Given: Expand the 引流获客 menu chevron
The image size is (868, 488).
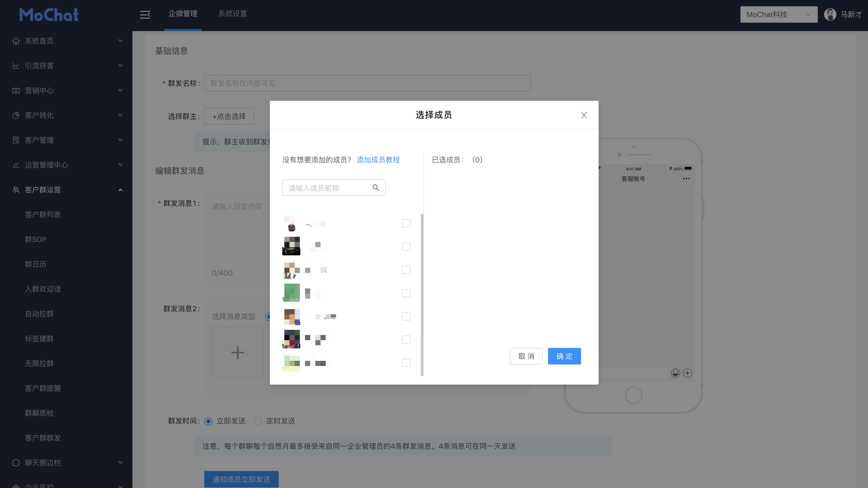Looking at the screenshot, I should coord(120,66).
